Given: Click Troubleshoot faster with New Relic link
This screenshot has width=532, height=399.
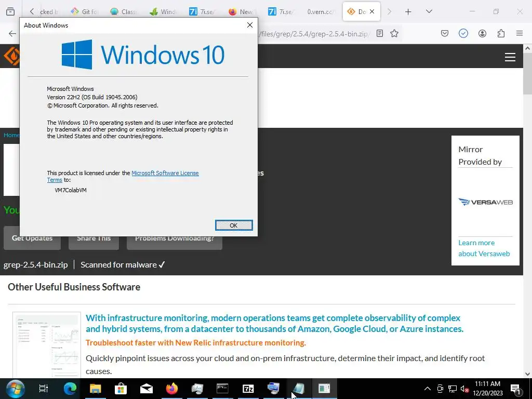Looking at the screenshot, I should 196,343.
